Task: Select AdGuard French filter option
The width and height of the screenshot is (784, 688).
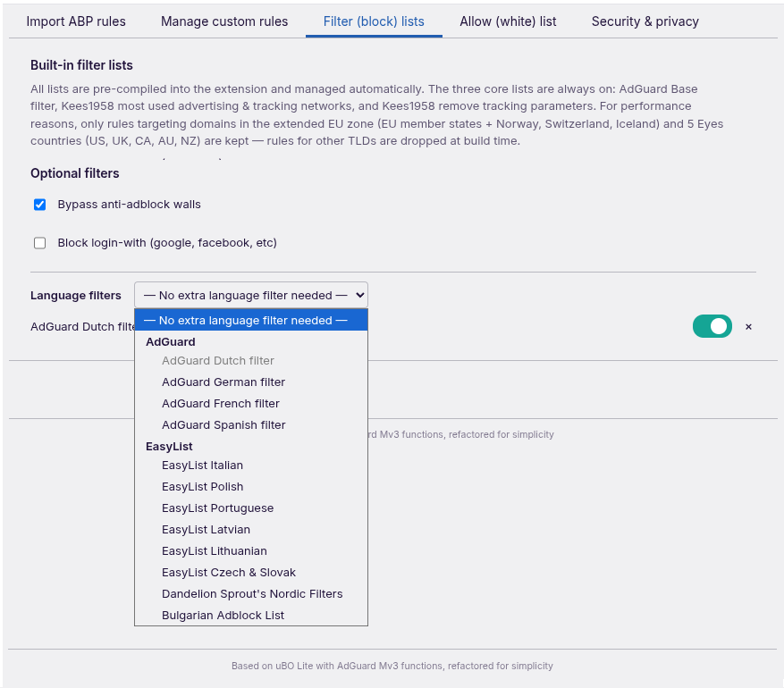Action: tap(251, 403)
